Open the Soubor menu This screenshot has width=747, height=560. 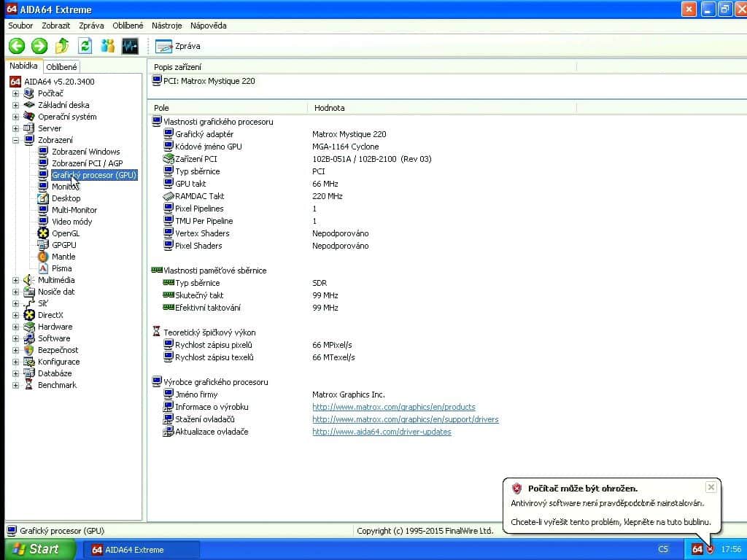[x=20, y=26]
